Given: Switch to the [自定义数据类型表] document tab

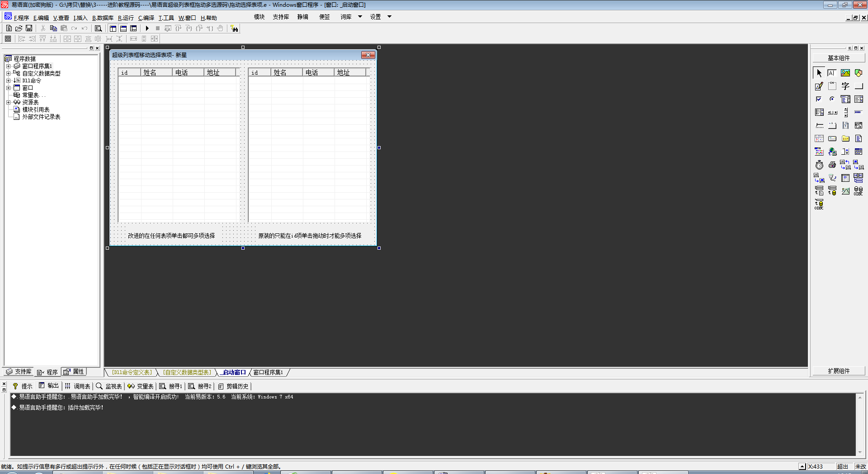Looking at the screenshot, I should pos(187,372).
